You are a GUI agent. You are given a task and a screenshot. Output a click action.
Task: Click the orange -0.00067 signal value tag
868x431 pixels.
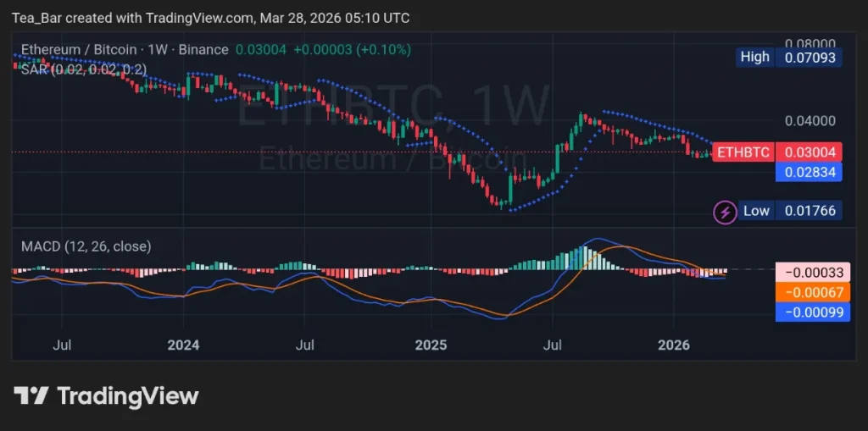point(810,292)
